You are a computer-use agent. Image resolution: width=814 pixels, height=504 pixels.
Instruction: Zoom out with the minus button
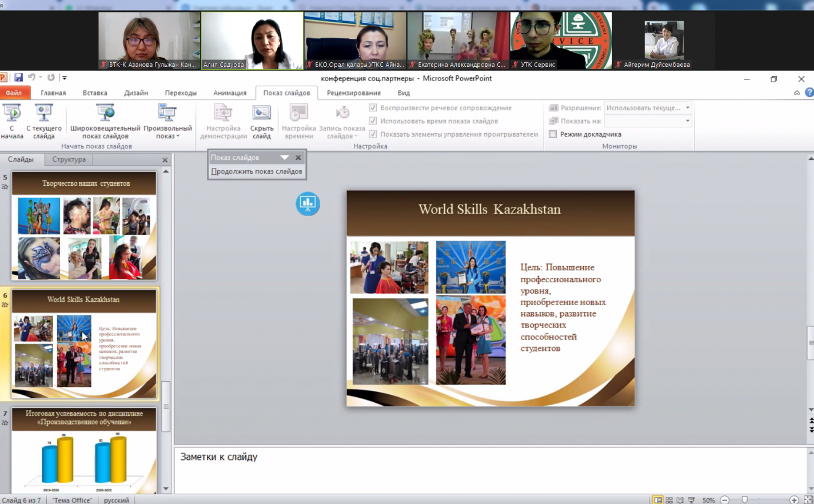(724, 500)
